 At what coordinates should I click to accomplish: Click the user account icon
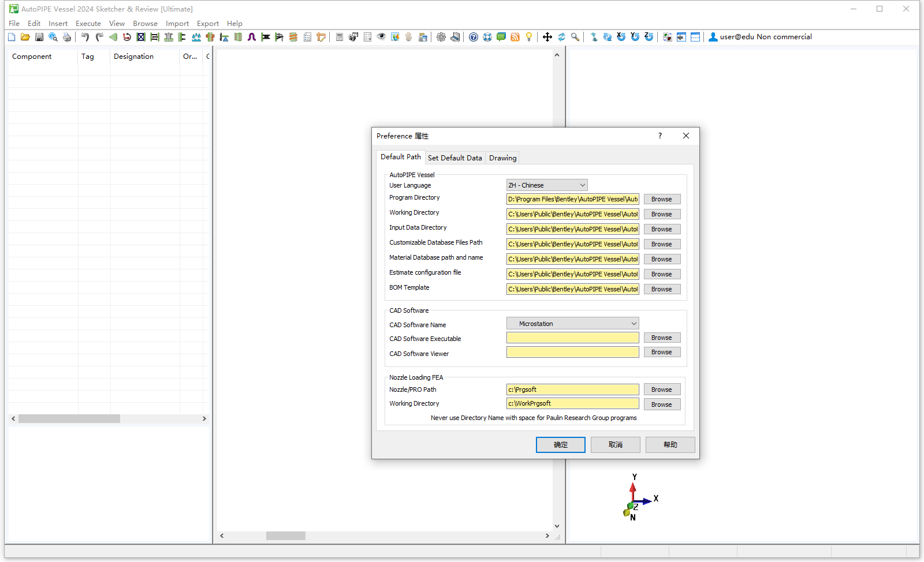pos(713,37)
